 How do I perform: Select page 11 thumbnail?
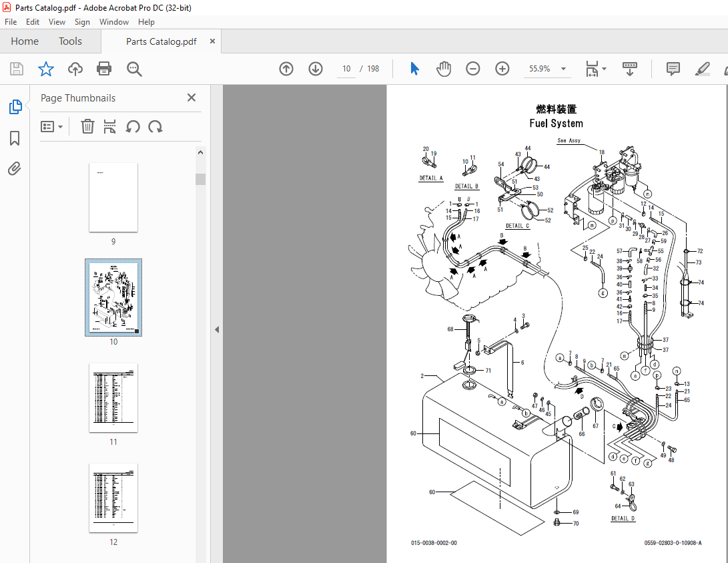coord(113,397)
